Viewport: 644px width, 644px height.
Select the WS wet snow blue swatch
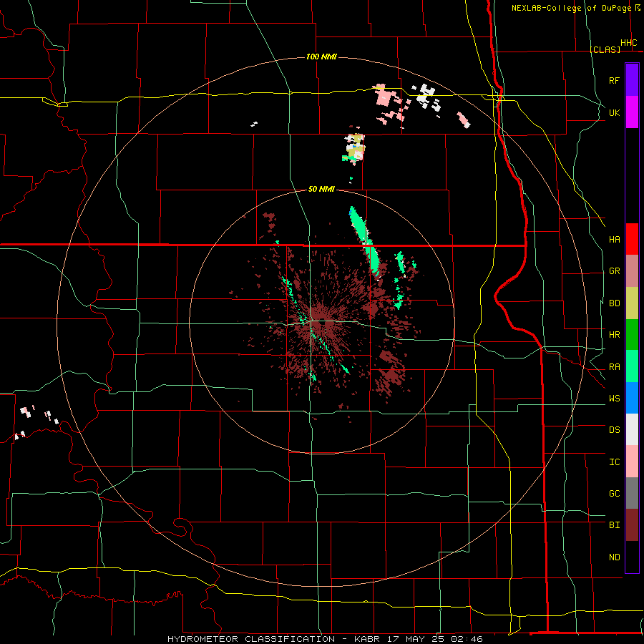point(632,398)
